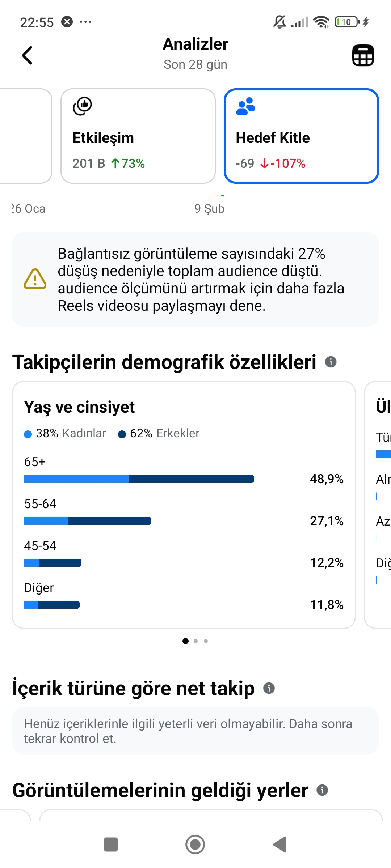Tap the 62% Erkekler legend item
Viewport: 391px width, 868px height.
(159, 433)
